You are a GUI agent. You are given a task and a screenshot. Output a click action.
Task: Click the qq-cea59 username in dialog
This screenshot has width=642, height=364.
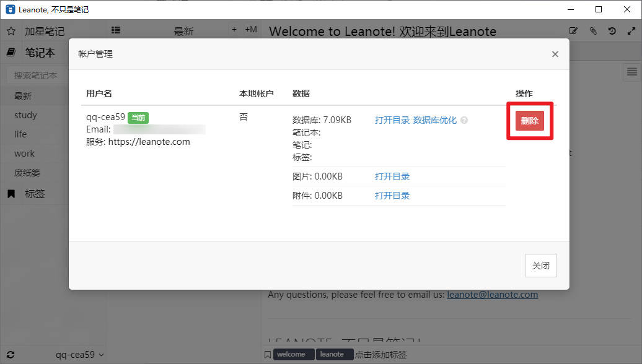pyautogui.click(x=105, y=117)
